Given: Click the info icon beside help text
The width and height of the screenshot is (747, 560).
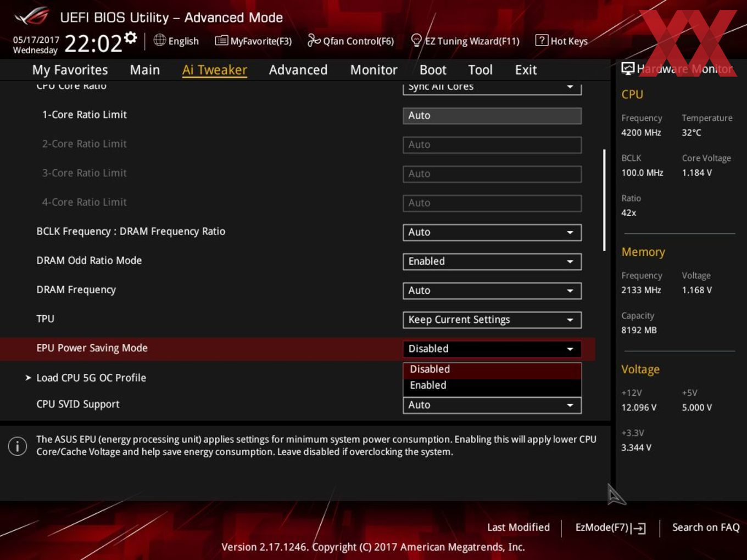Looking at the screenshot, I should click(18, 446).
